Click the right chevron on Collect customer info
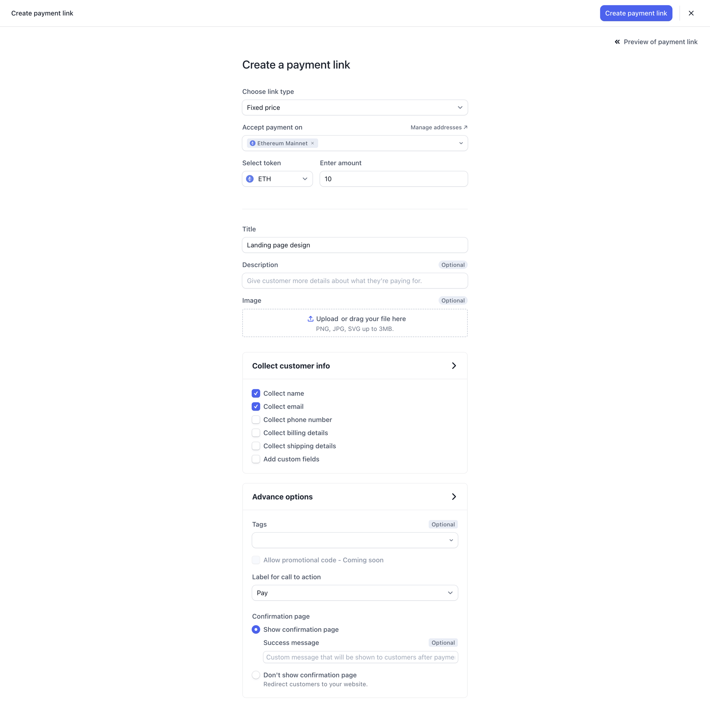Image resolution: width=710 pixels, height=728 pixels. (x=454, y=366)
